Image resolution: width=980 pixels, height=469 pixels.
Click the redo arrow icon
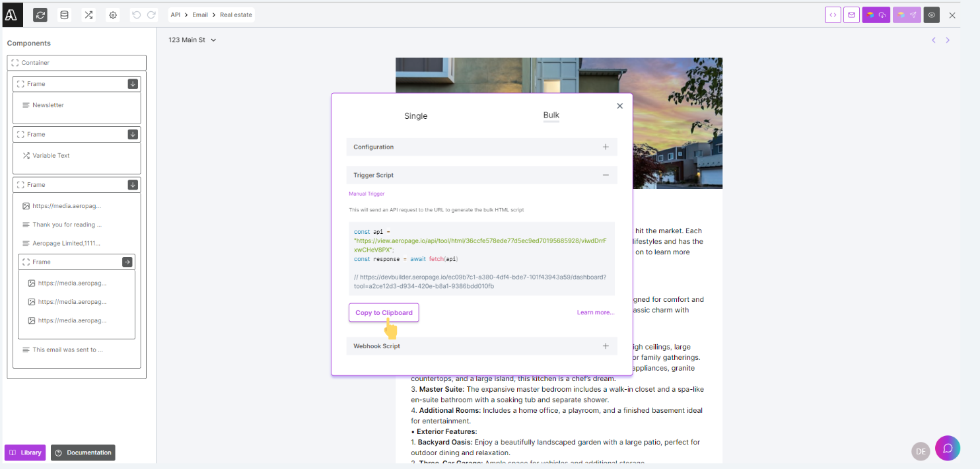click(x=151, y=15)
